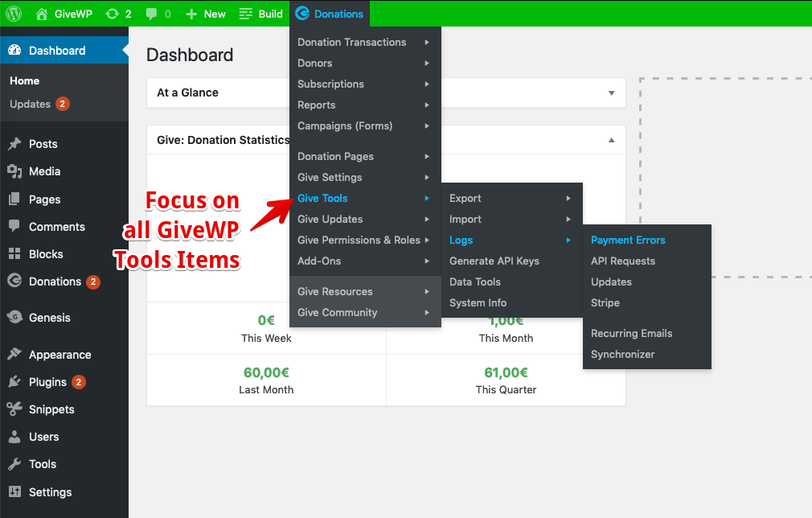
Task: Expand the Donors submenu arrow
Action: pos(427,64)
